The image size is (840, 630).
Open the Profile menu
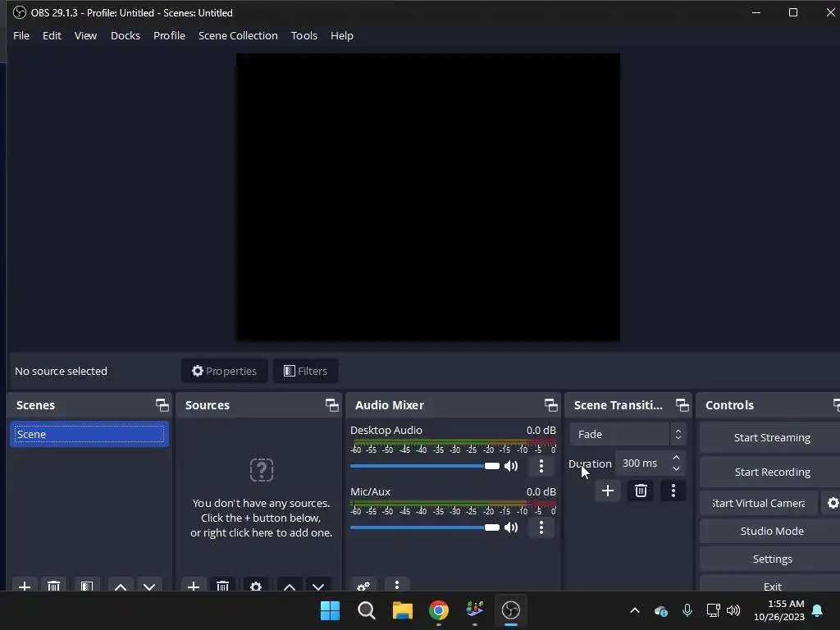[169, 35]
